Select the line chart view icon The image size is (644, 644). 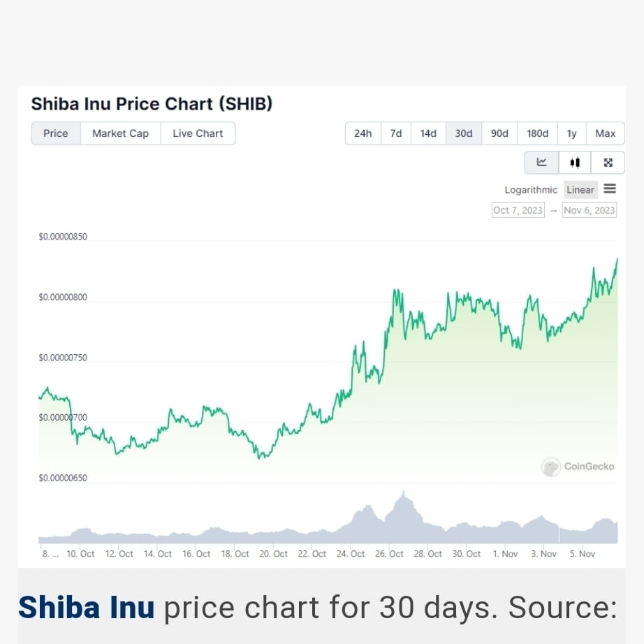(542, 162)
